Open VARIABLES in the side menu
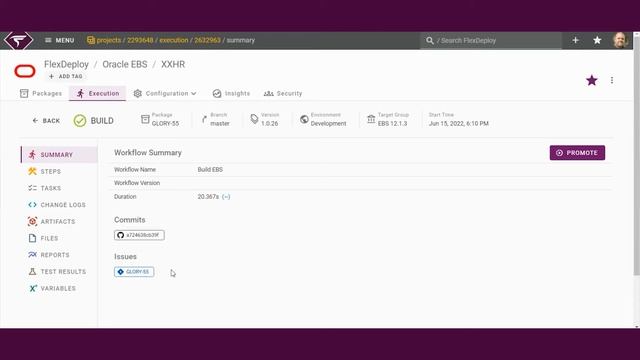The width and height of the screenshot is (640, 360). pos(59,289)
